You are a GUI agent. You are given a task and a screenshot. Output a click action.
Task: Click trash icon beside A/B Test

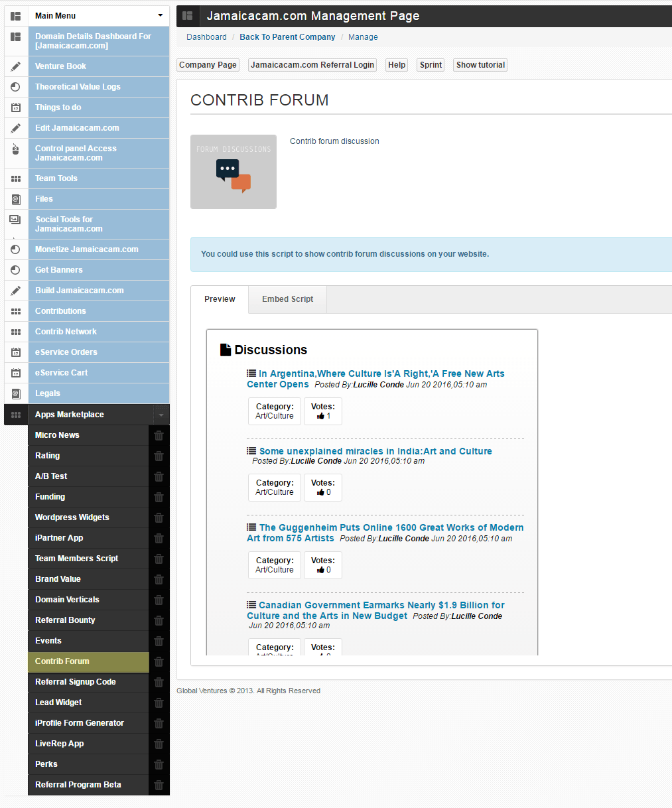[x=159, y=476]
